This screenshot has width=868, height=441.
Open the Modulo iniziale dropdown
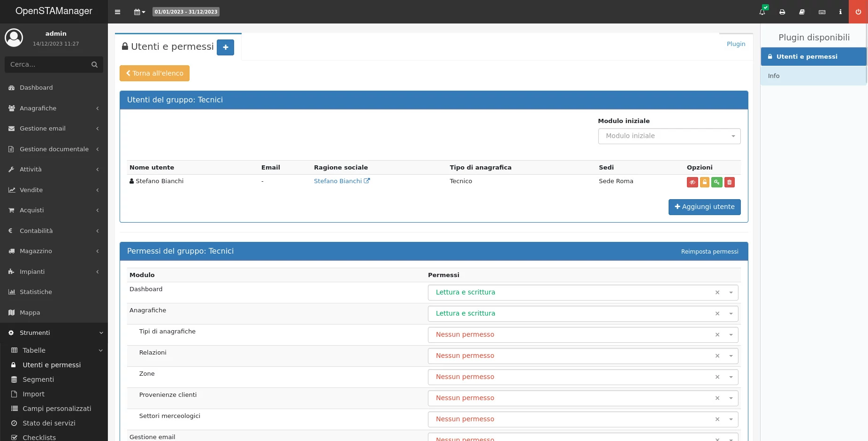point(669,136)
